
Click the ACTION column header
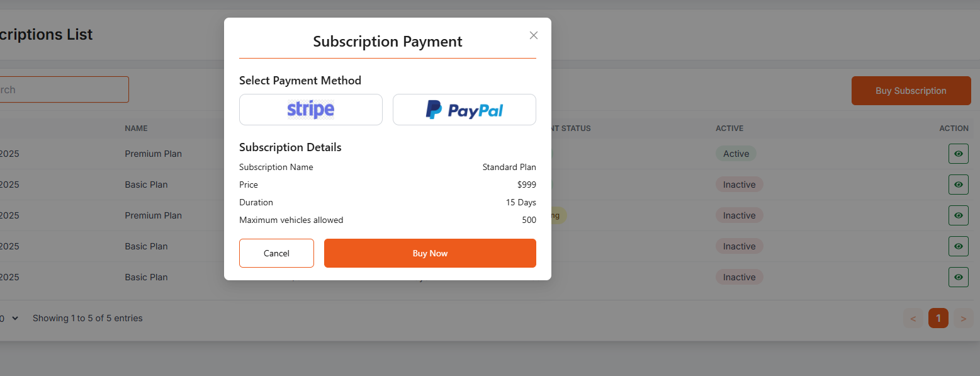point(954,128)
